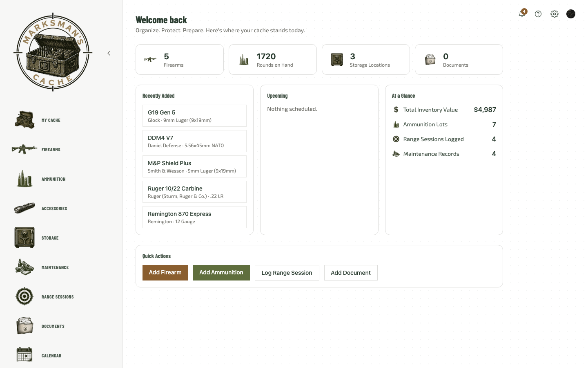Click dollar icon beside Total Inventory Value
588x368 pixels.
(396, 110)
